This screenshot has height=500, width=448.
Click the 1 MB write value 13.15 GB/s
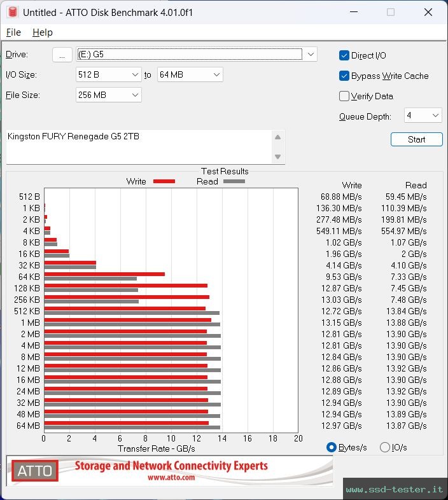pos(342,323)
